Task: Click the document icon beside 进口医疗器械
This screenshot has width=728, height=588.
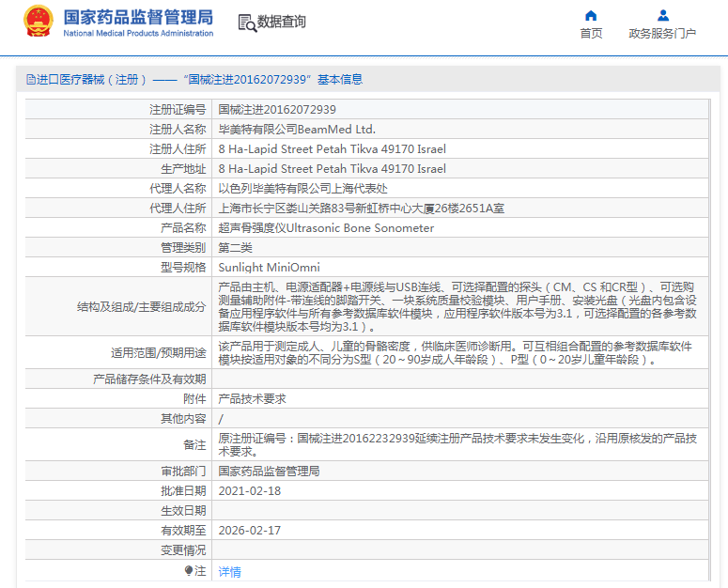Action: tap(31, 80)
